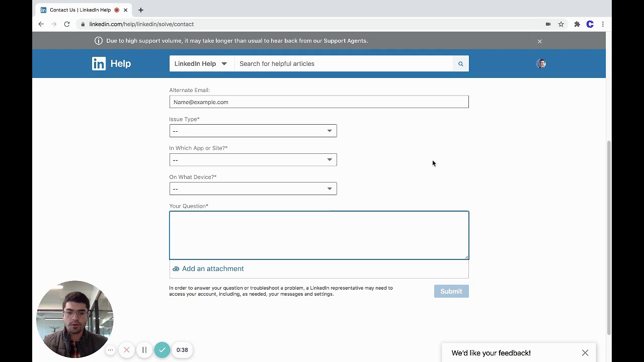The width and height of the screenshot is (644, 362).
Task: Click the webcam bubble thumbnail
Action: tap(74, 319)
